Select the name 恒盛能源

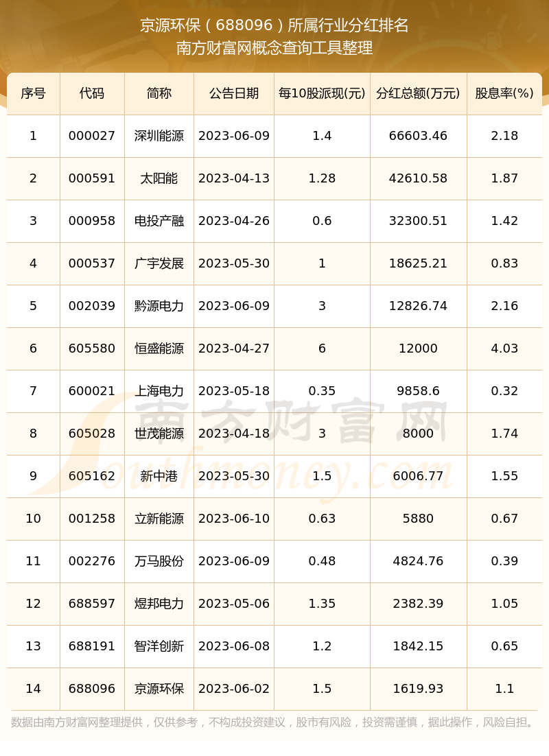click(x=159, y=349)
